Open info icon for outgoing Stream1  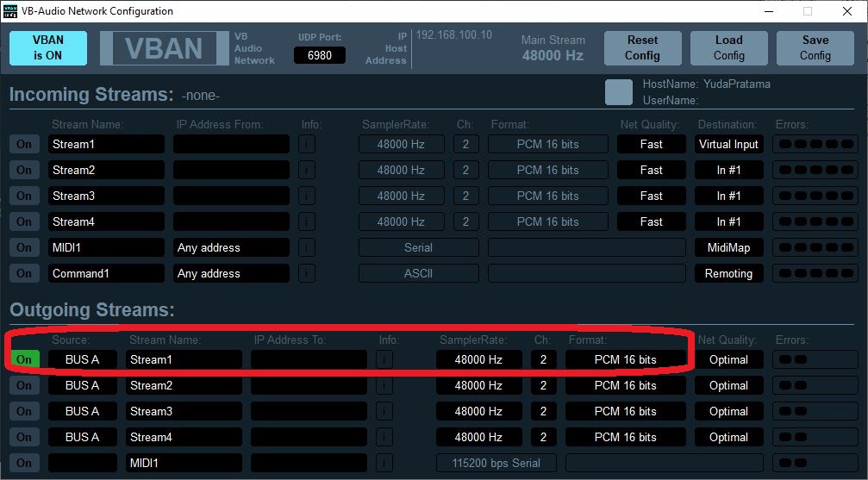pos(384,359)
